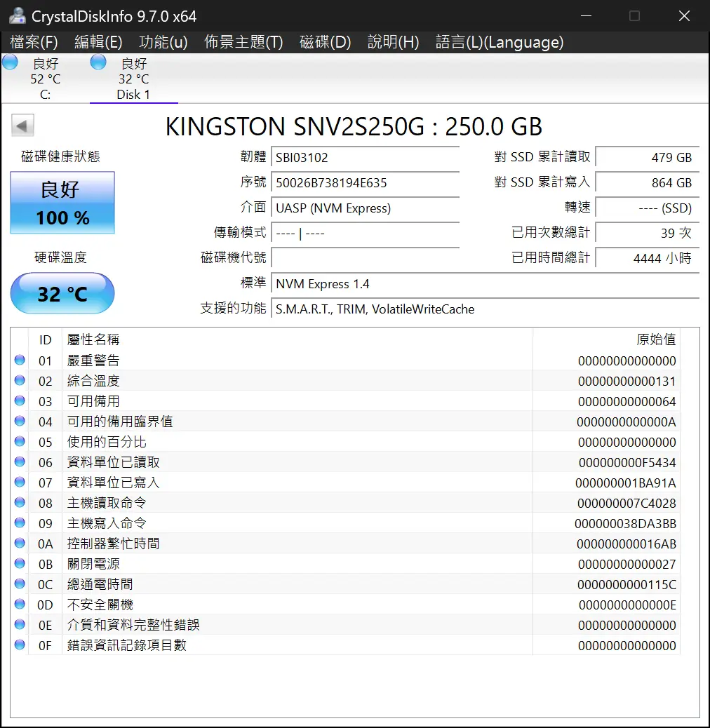Click the disk title KINGSTON SNV2S250G : 250.0 GB

[354, 126]
